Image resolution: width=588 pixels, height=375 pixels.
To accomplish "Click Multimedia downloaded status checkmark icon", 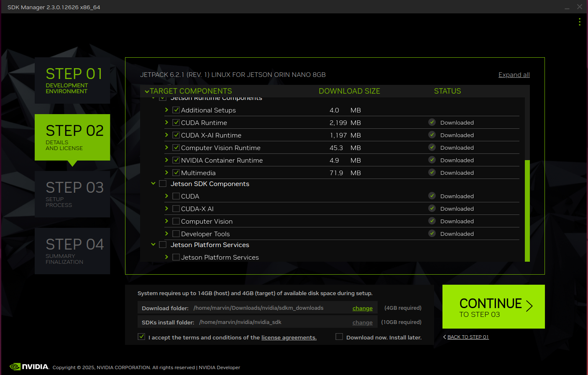I will (432, 172).
